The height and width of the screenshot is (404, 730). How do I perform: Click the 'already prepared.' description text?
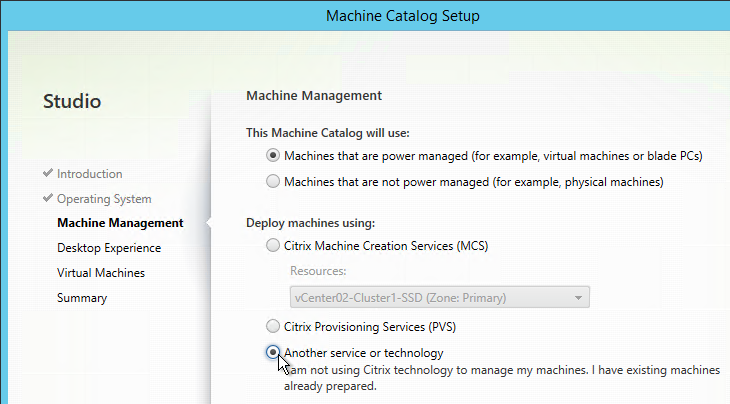(330, 386)
